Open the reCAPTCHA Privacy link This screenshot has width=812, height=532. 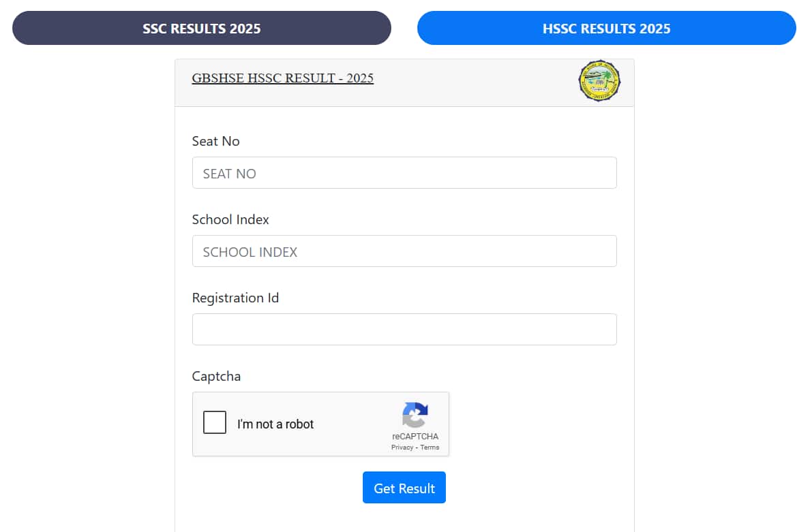(x=402, y=448)
